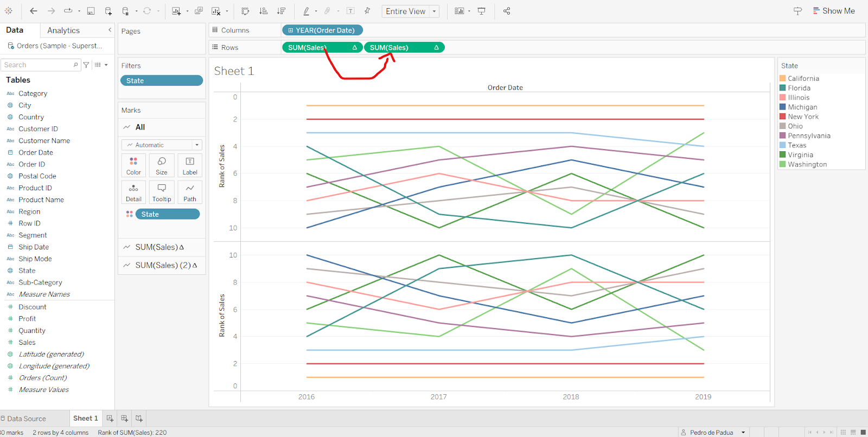Clear the sheet
The height and width of the screenshot is (437, 868).
coord(216,11)
